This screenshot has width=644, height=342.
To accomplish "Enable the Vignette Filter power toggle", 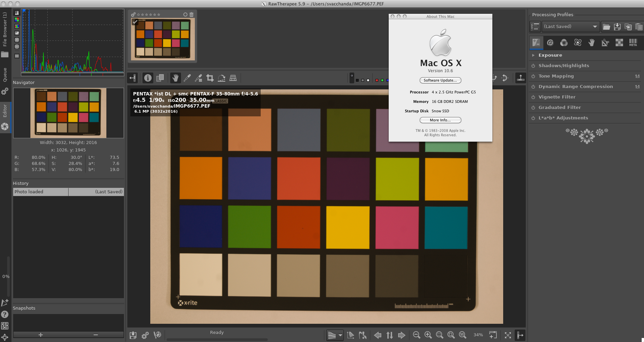I will [533, 97].
